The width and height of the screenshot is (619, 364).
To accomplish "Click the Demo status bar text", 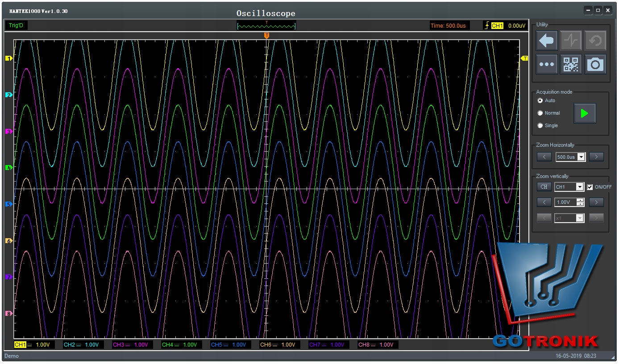I will coord(11,356).
